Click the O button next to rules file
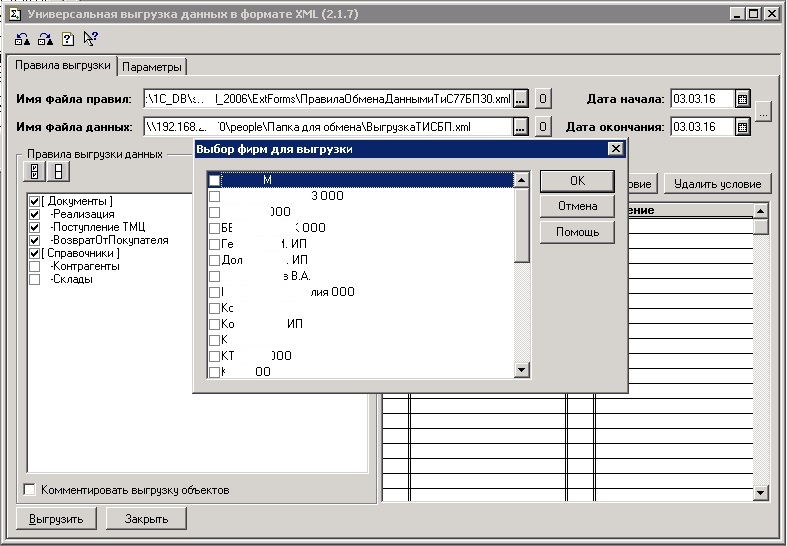The image size is (787, 546). pyautogui.click(x=543, y=99)
